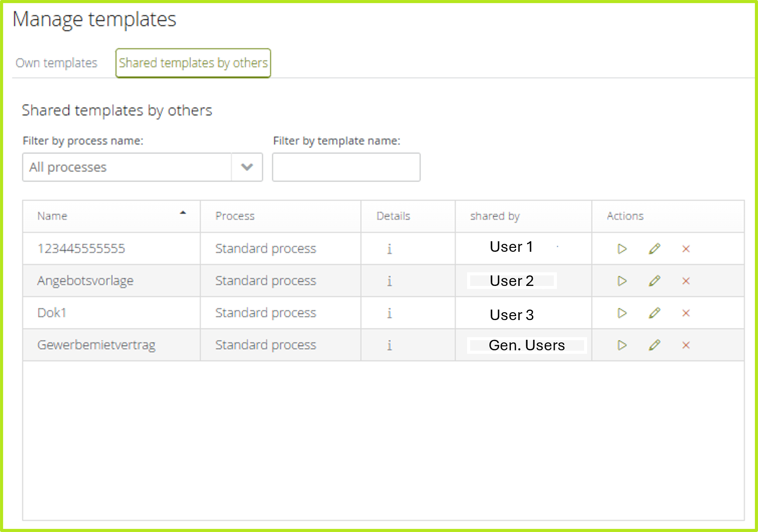Edit the Angebotsvorlage template with pencil icon
This screenshot has width=758, height=532.
[654, 281]
